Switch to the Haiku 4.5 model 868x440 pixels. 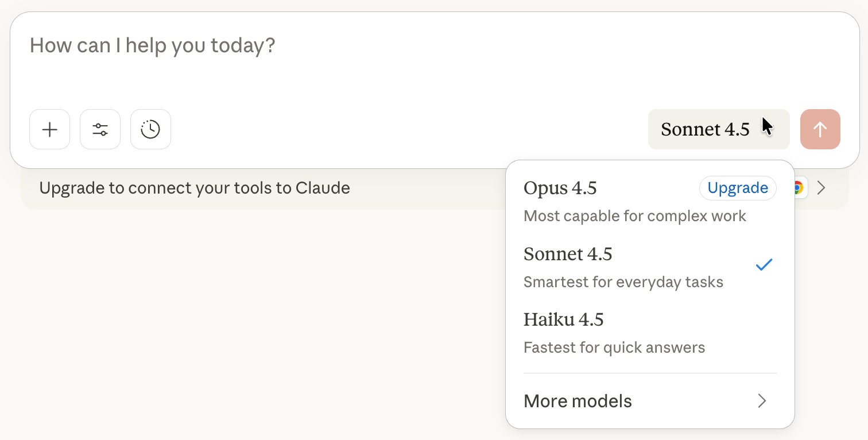point(563,319)
